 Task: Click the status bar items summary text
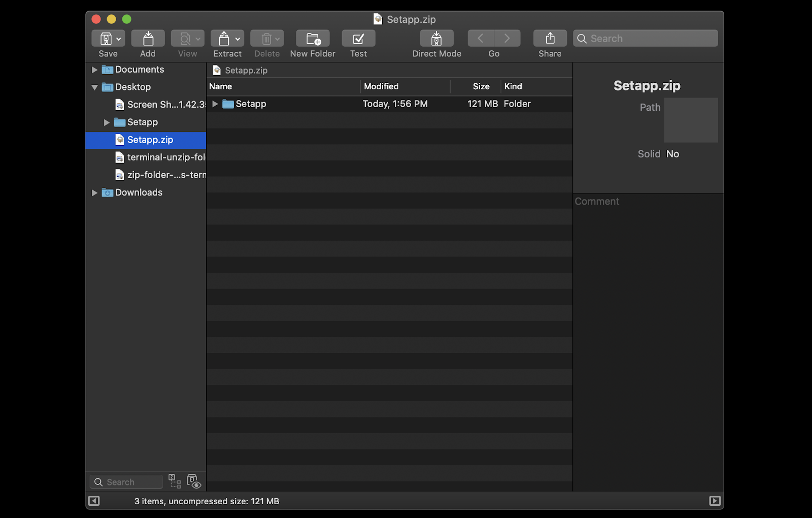point(207,501)
